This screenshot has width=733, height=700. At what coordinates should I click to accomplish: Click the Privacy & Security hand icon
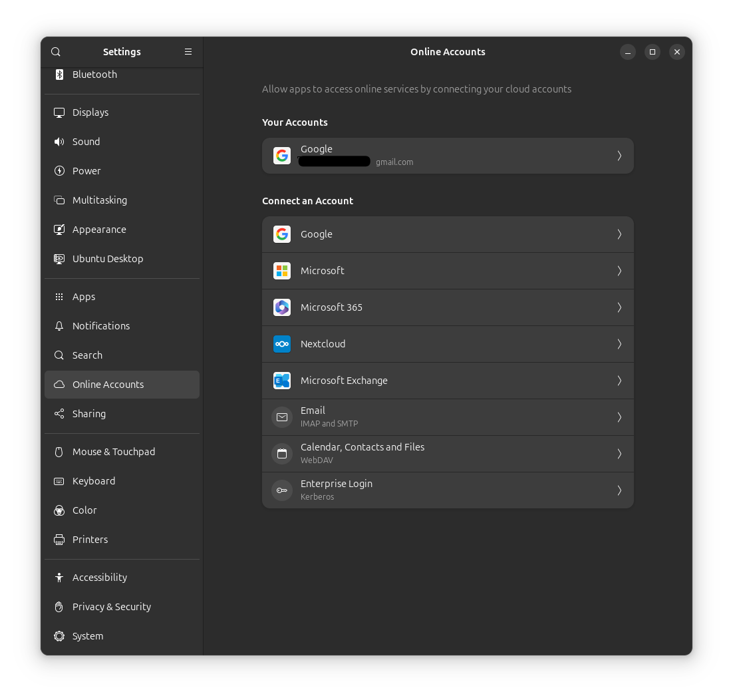coord(59,607)
